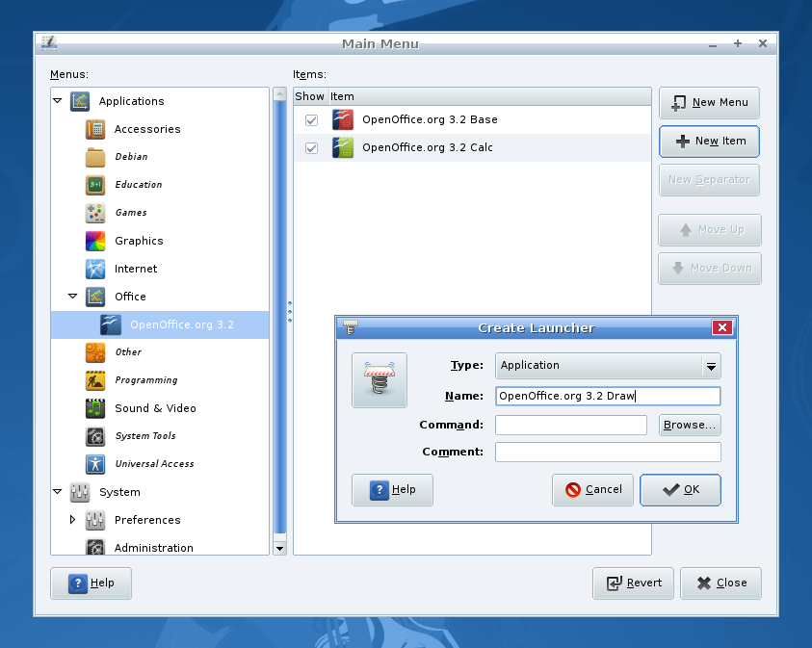This screenshot has height=648, width=812.
Task: Click the Sound & Video music icon
Action: point(95,408)
